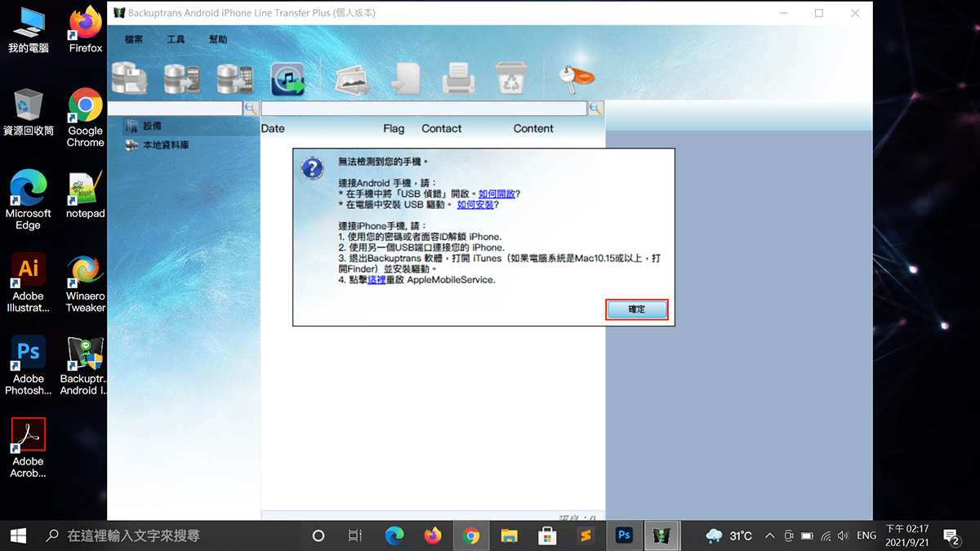The height and width of the screenshot is (551, 980).
Task: Click the backup database toolbar icon
Action: pyautogui.click(x=130, y=78)
